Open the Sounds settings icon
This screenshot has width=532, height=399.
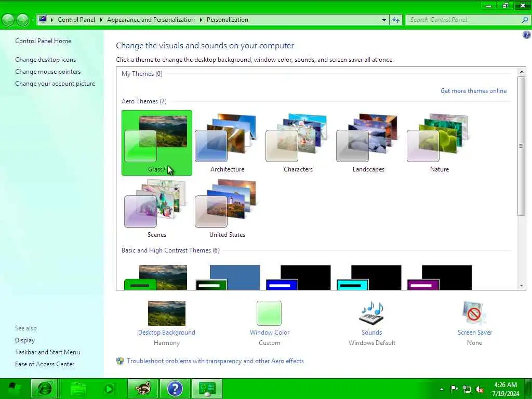tap(371, 313)
